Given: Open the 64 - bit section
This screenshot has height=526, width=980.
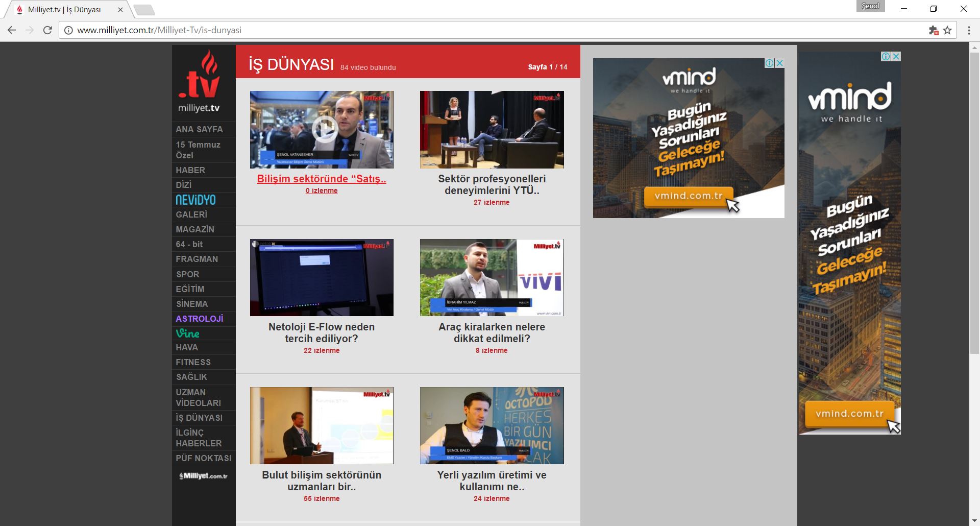Looking at the screenshot, I should tap(189, 244).
